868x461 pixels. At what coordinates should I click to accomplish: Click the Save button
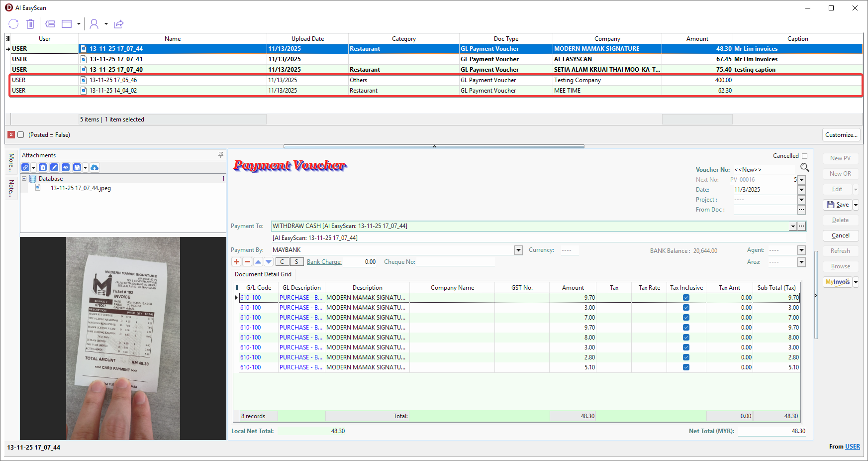click(838, 205)
